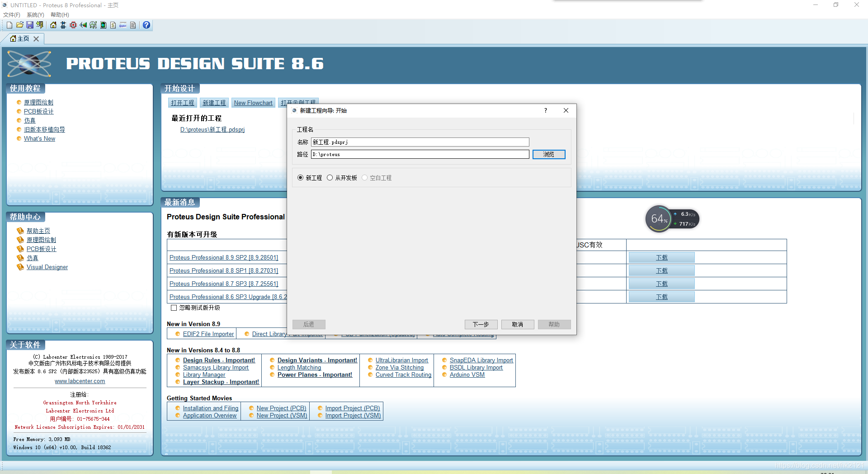Click 下载 for Proteus Professional 8.7 SP3

click(662, 284)
